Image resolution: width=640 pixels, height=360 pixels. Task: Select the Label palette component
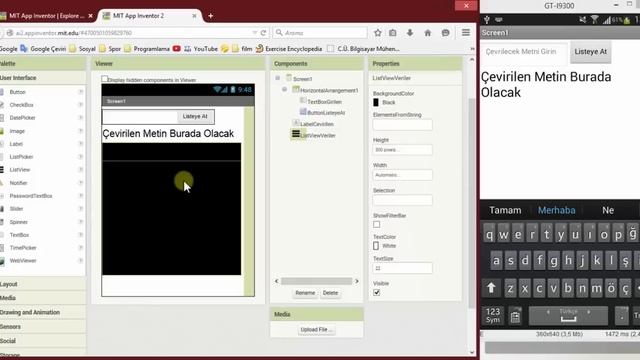click(16, 144)
